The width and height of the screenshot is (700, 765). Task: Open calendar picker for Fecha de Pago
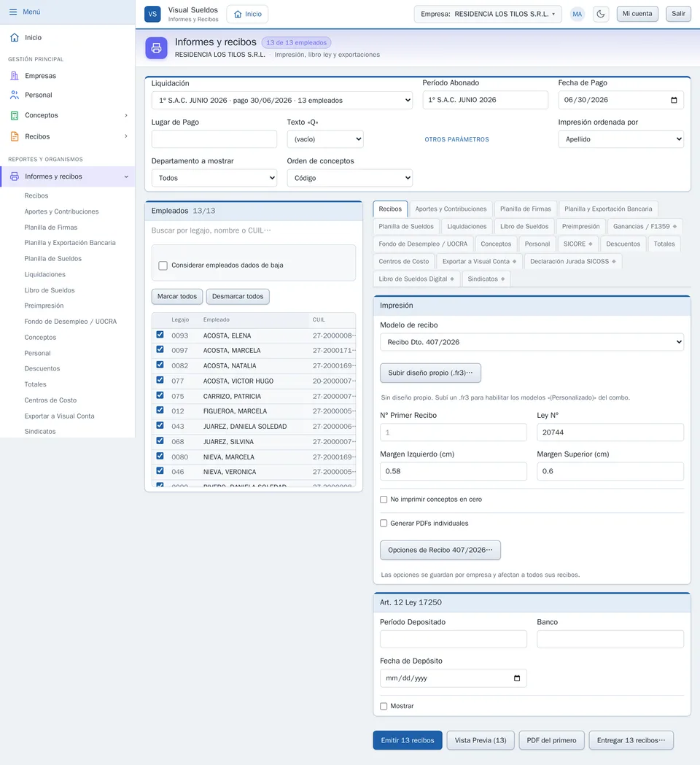[x=674, y=100]
